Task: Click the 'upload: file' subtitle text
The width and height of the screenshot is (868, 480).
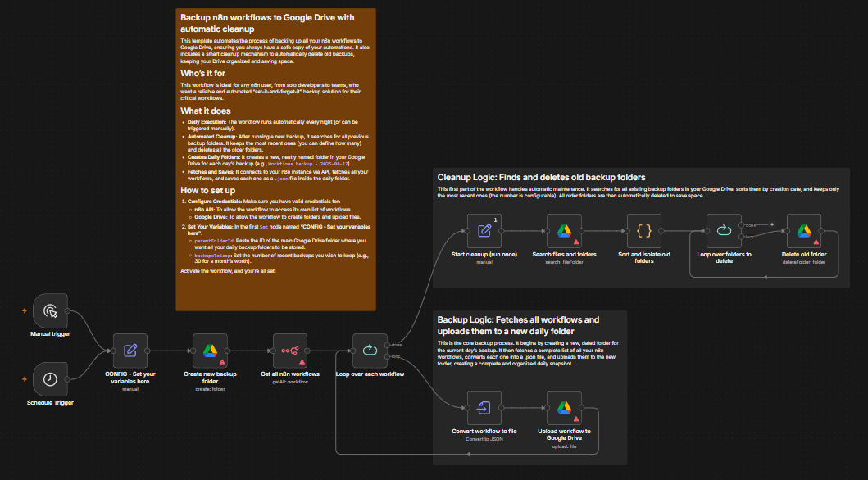Action: point(564,446)
